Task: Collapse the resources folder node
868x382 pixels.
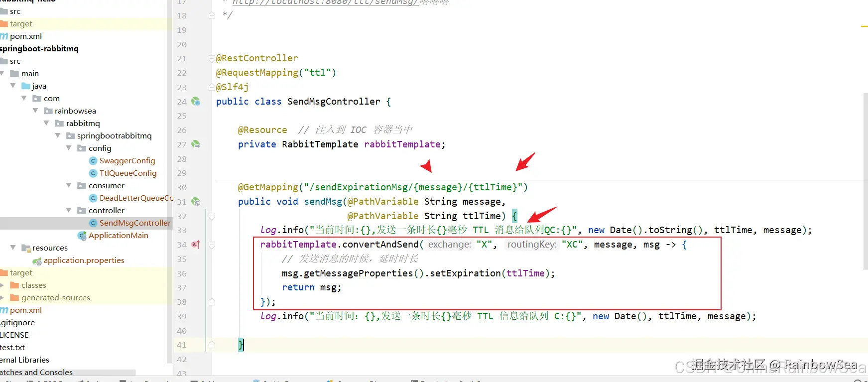Action: [13, 248]
